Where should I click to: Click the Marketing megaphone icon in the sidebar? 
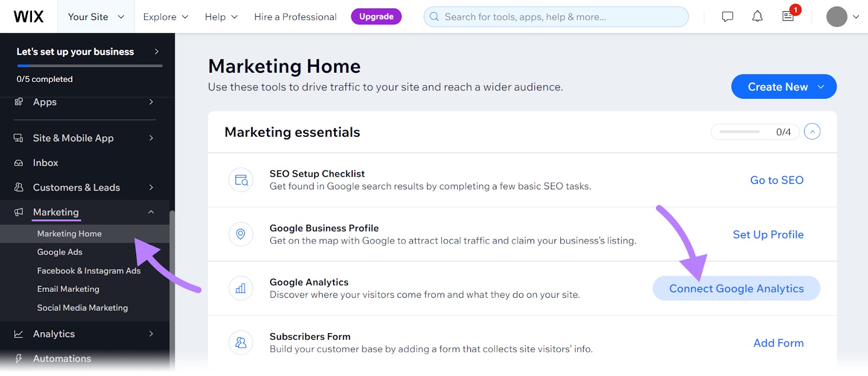18,212
